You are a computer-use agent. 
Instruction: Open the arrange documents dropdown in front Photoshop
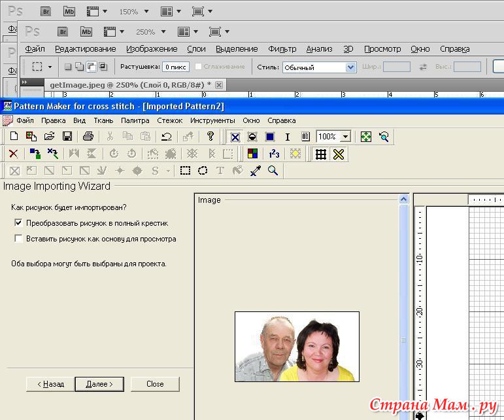coord(195,32)
